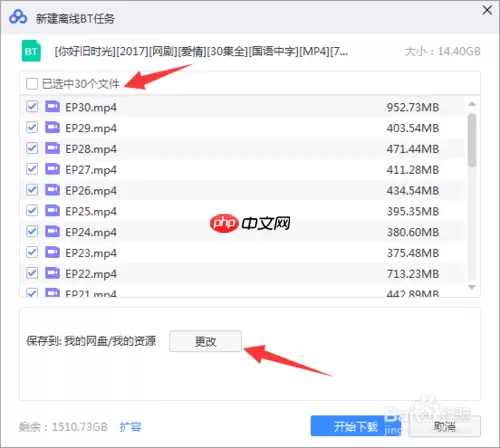Click the 471.44MB size value
The height and width of the screenshot is (448, 500).
click(413, 149)
